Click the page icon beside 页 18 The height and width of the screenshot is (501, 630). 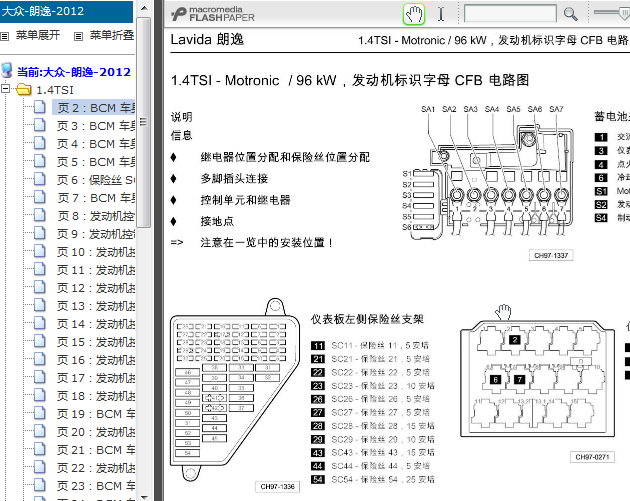[x=39, y=395]
